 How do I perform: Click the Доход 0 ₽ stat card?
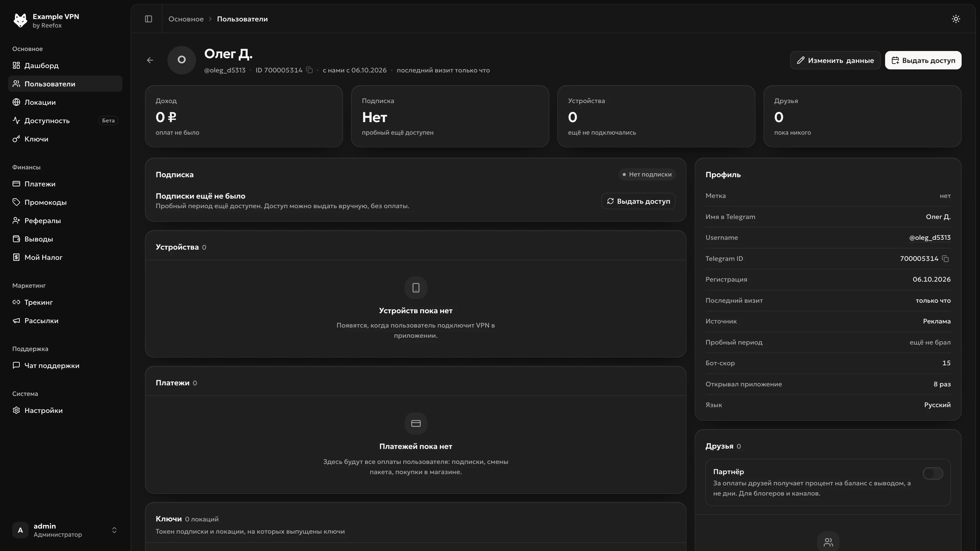click(244, 116)
